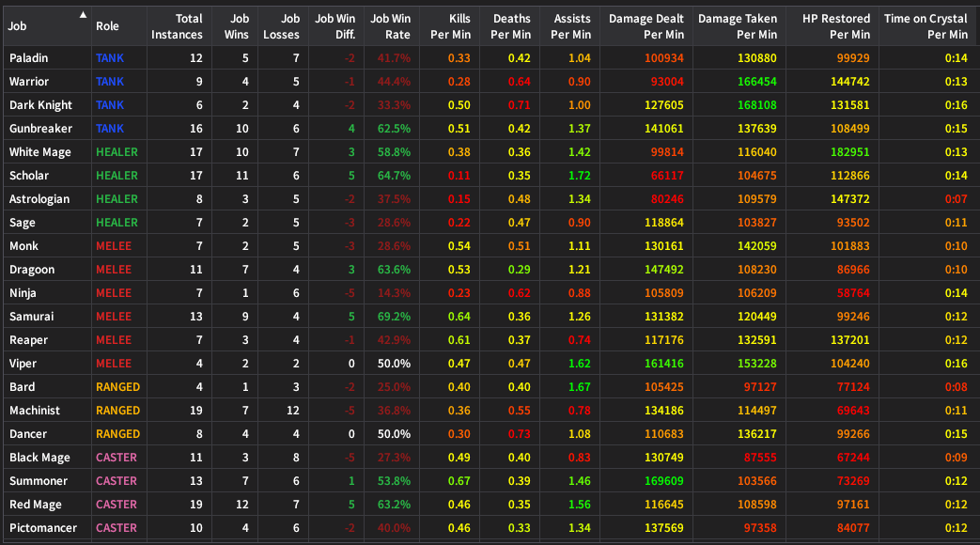
Task: Click Gunbreaker's 62.5% win rate
Action: 394,129
